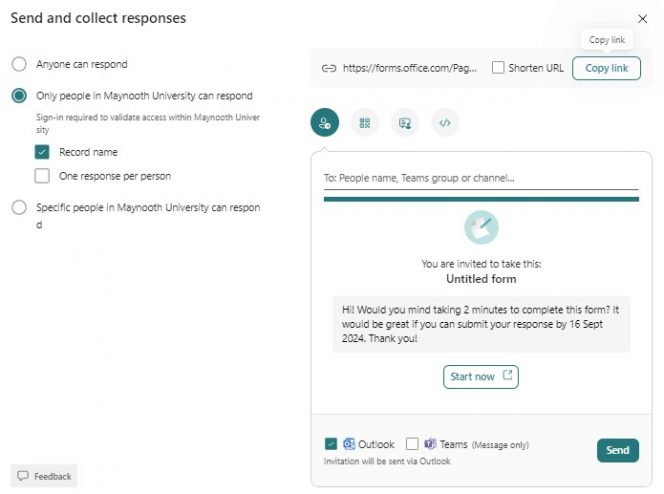The width and height of the screenshot is (664, 494).
Task: Click the invite people icon
Action: [x=324, y=123]
